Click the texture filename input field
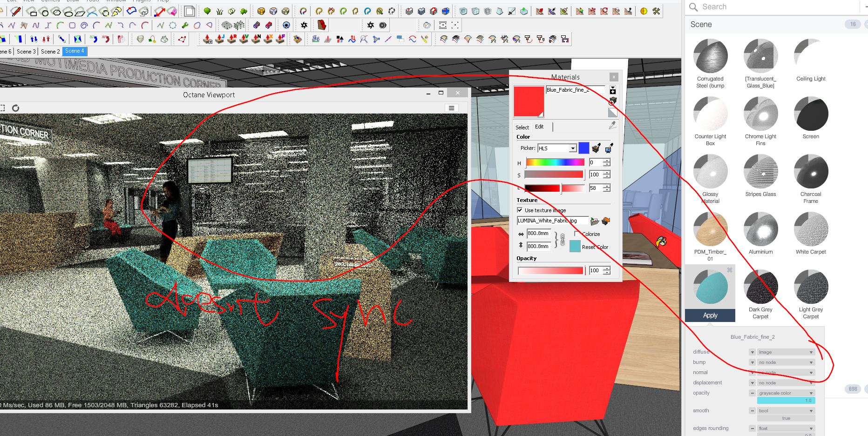Screen dimensions: 868x436 tap(553, 221)
